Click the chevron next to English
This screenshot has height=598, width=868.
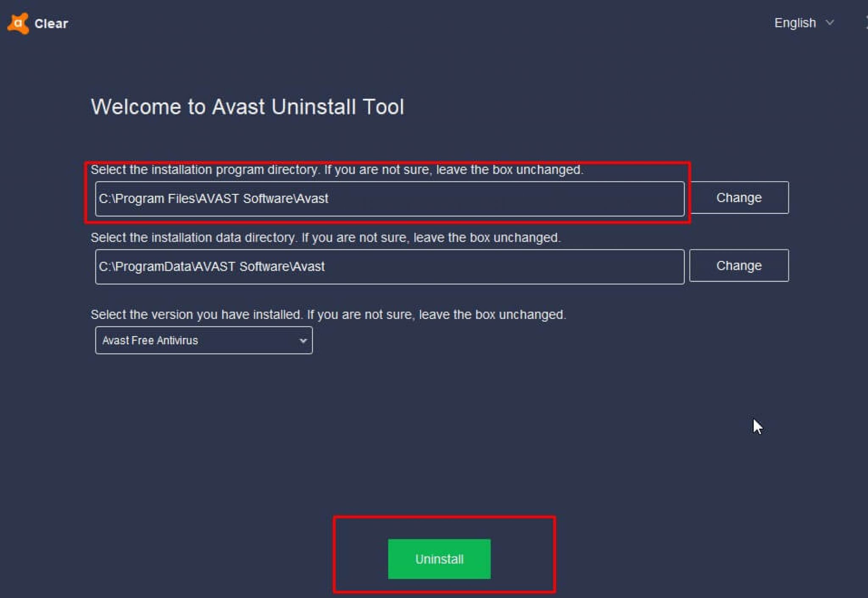(830, 22)
